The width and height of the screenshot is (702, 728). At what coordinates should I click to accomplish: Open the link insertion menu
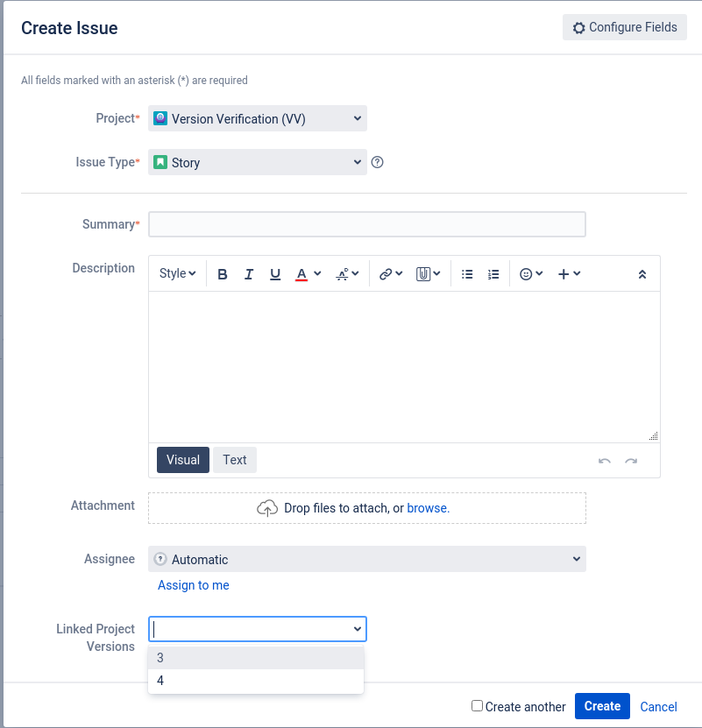tap(391, 274)
